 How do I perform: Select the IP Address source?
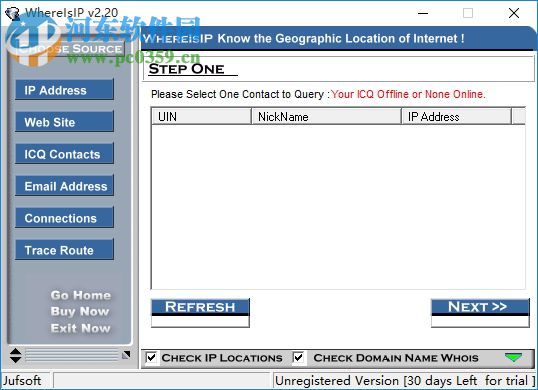[64, 90]
